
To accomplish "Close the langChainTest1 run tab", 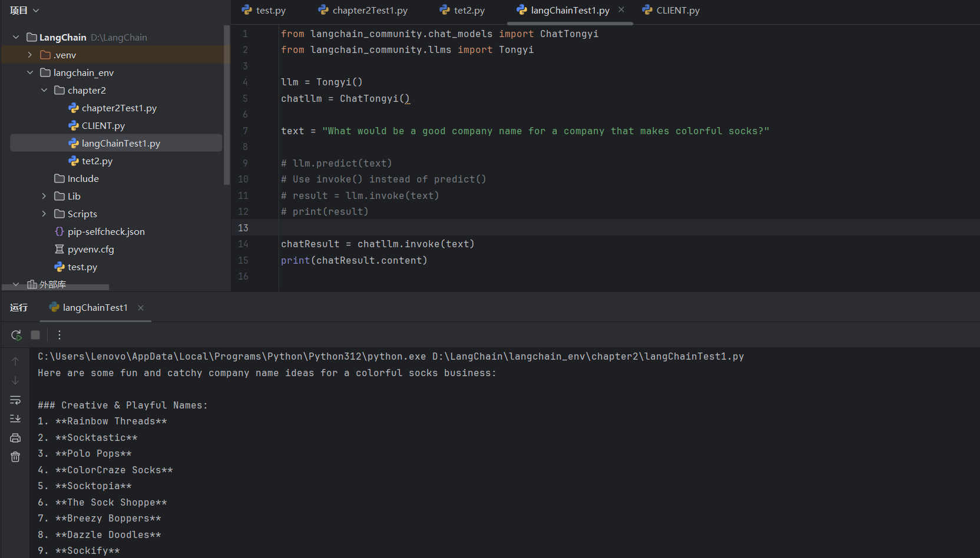I will [x=141, y=308].
